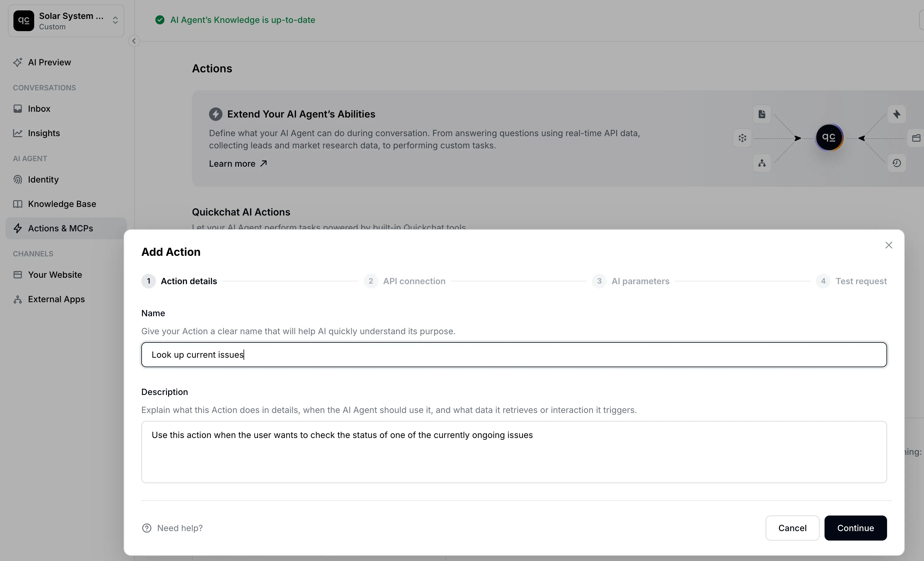924x561 pixels.
Task: Click the question mark help icon
Action: (x=146, y=528)
